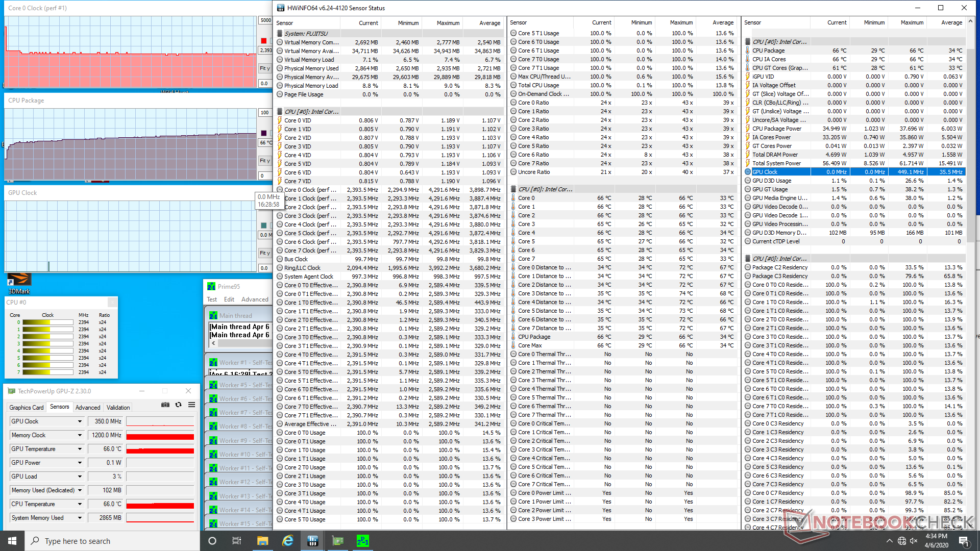
Task: Click the teal color swatch on GPU Clock graph
Action: coord(264,226)
